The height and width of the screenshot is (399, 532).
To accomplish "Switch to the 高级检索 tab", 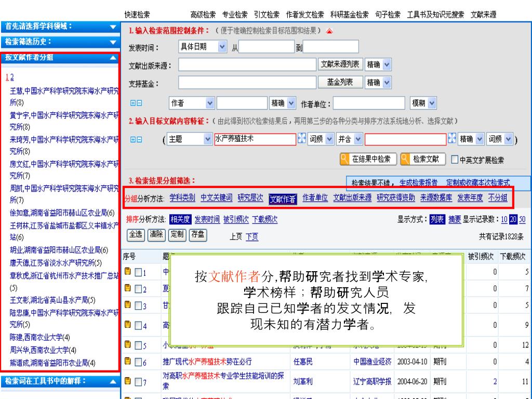I will click(203, 15).
